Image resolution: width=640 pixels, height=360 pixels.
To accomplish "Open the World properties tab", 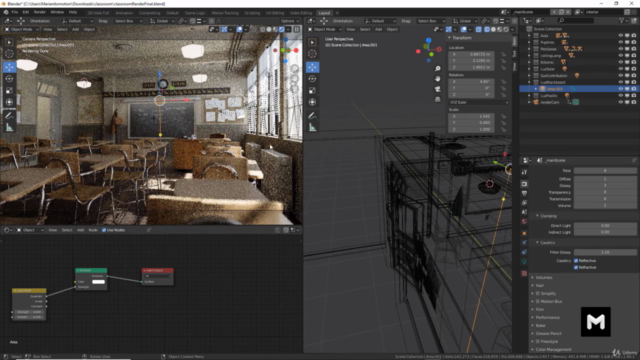I will click(x=524, y=222).
